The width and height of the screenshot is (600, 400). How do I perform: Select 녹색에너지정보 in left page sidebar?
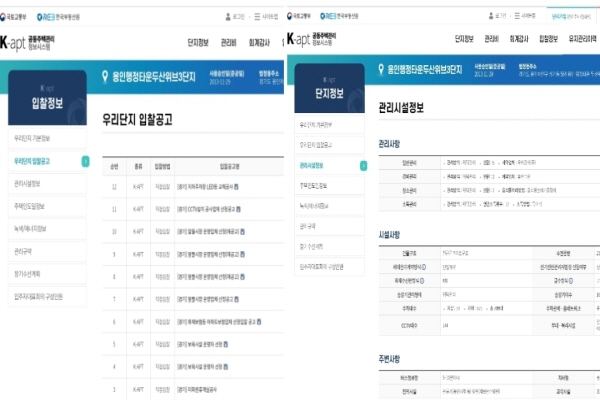47,229
